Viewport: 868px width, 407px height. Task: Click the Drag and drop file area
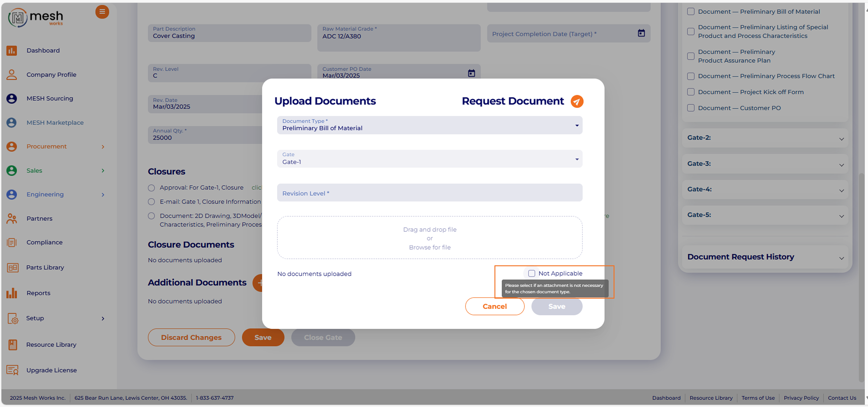pos(429,238)
